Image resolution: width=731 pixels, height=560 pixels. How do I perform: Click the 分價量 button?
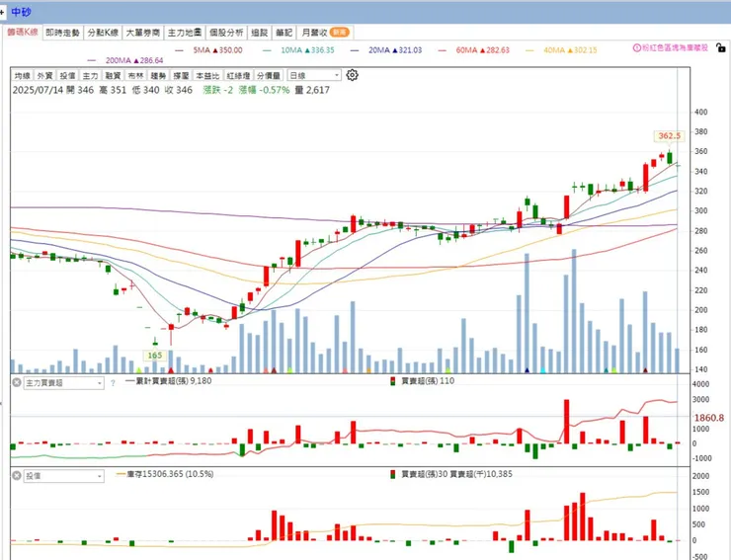(269, 75)
